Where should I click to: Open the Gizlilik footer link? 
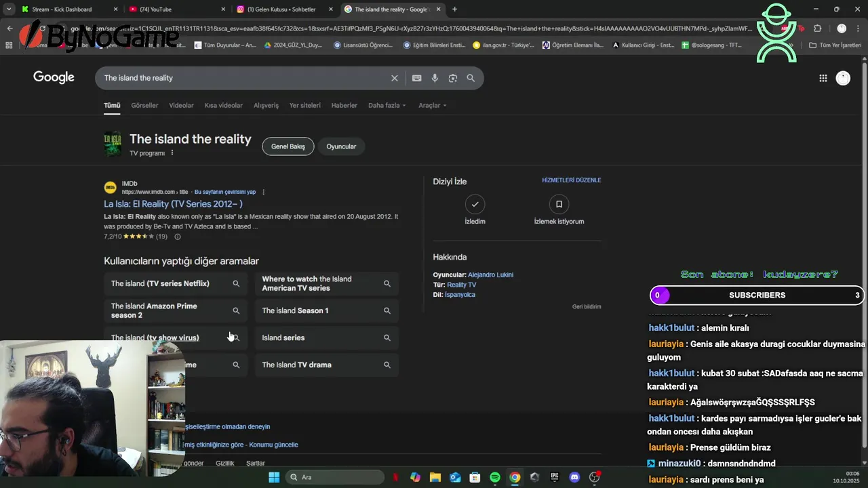click(x=224, y=463)
